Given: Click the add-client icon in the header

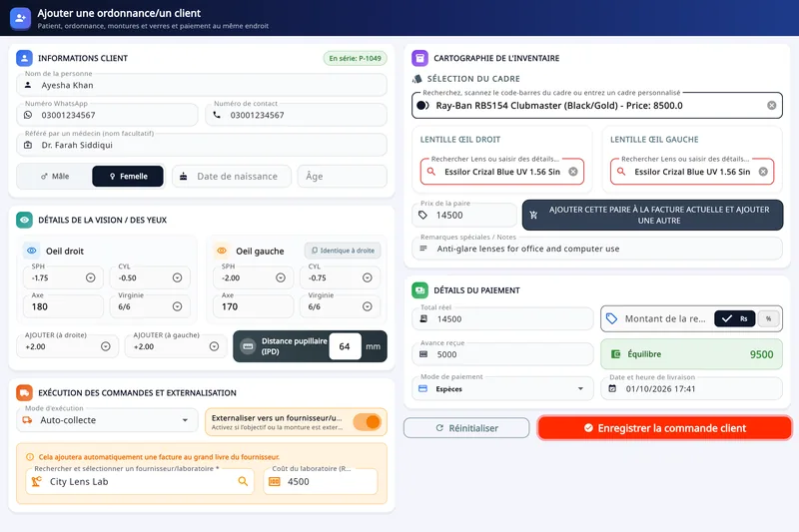Looking at the screenshot, I should [20, 18].
